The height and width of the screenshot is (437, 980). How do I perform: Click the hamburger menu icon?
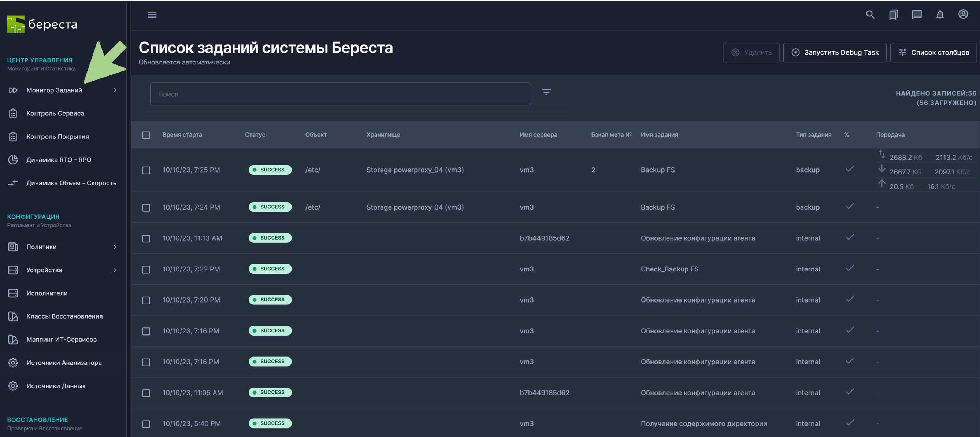152,15
